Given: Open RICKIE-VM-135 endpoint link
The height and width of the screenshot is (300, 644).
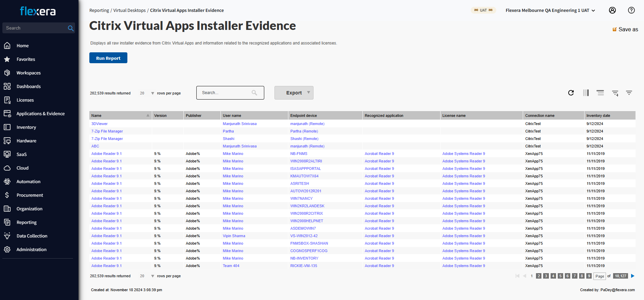Looking at the screenshot, I should [x=304, y=266].
